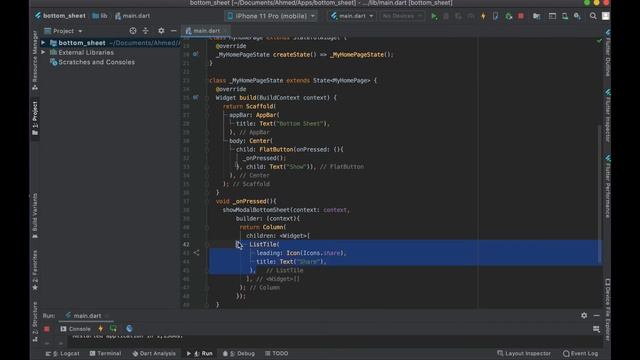The image size is (640, 360).
Task: Click the override gutter icon at line 25
Action: tap(196, 98)
